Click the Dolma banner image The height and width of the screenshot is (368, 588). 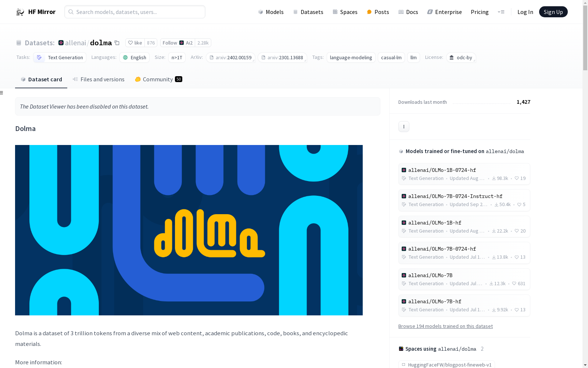click(189, 230)
